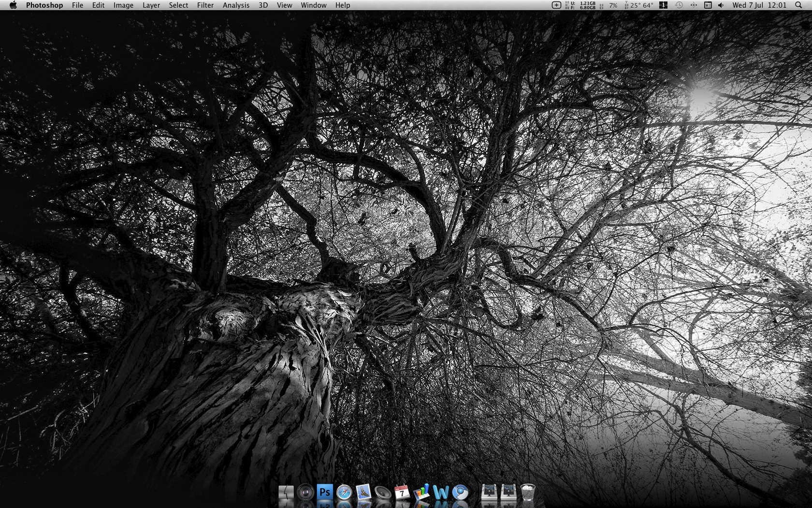812x508 pixels.
Task: Click the memory usage 1.21GB readout
Action: coord(580,5)
